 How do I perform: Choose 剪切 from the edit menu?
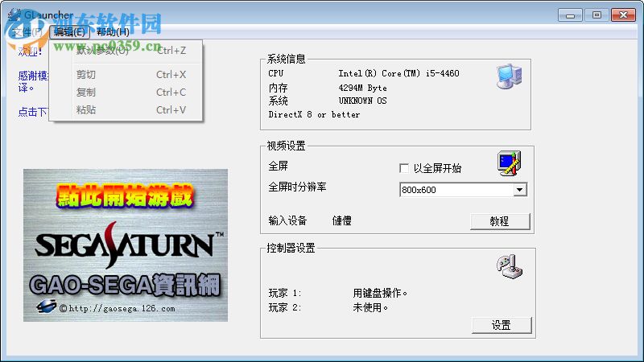coord(126,75)
